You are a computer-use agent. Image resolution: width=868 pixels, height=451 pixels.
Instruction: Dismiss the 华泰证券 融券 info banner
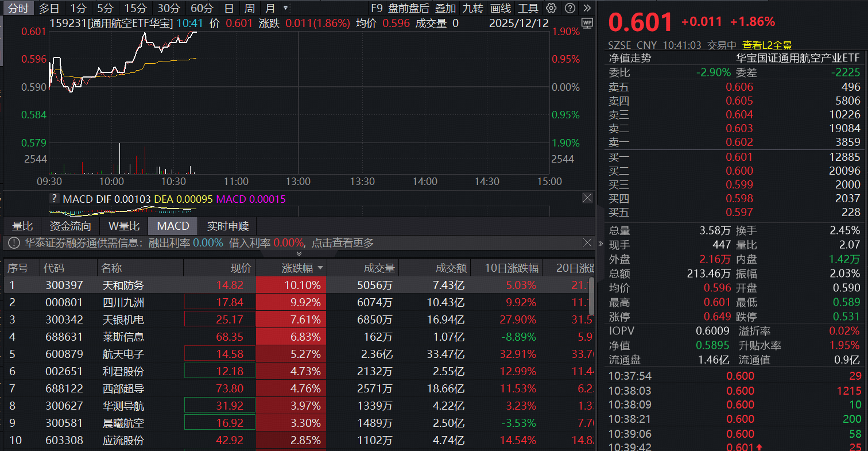point(587,242)
